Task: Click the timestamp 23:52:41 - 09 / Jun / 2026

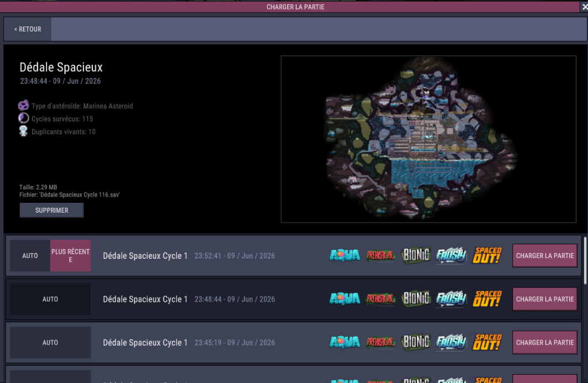Action: [235, 256]
